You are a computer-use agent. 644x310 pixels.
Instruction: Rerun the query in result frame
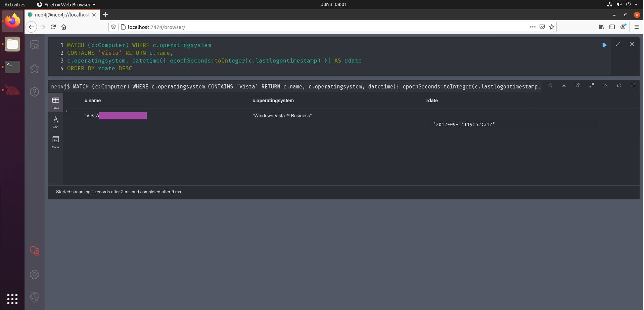619,86
